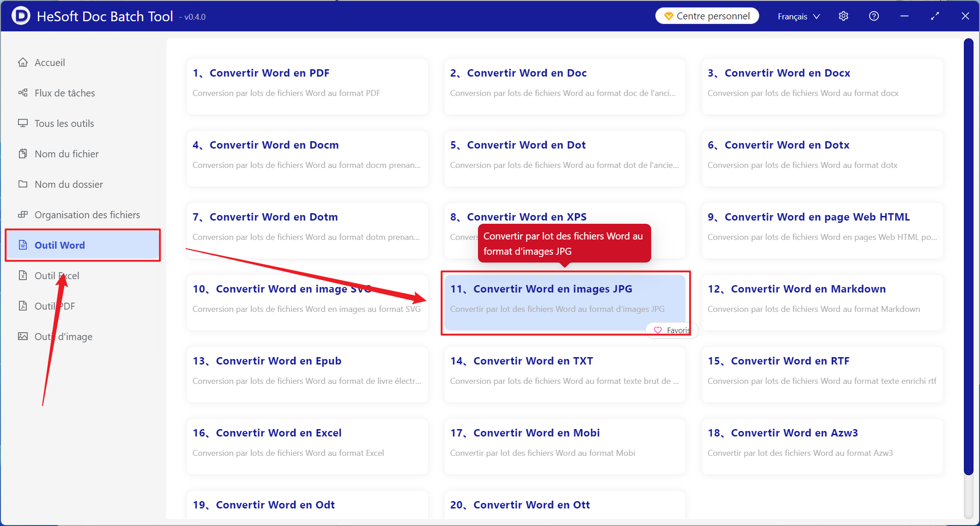This screenshot has width=980, height=526.
Task: Go to Accueil
Action: [82, 62]
